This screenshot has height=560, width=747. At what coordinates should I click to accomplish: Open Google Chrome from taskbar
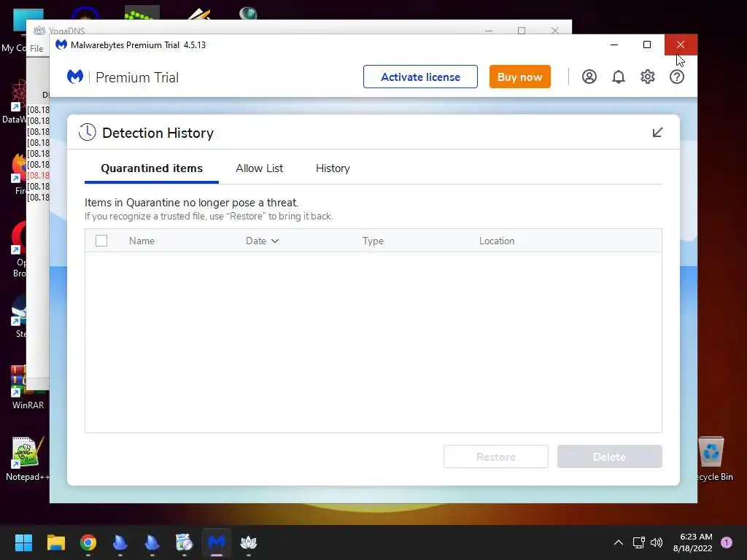[x=88, y=542]
